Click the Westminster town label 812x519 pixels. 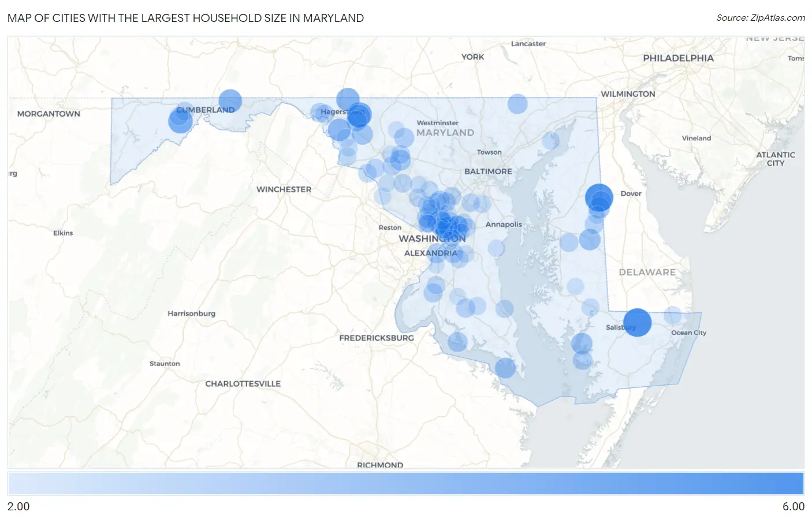click(437, 123)
